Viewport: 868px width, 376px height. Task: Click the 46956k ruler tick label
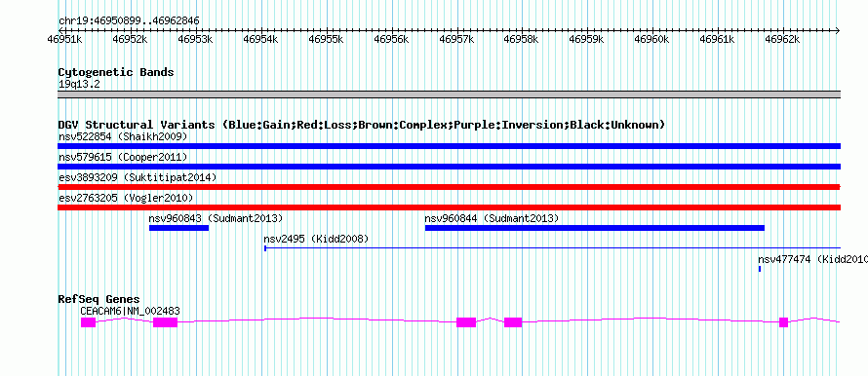click(392, 40)
